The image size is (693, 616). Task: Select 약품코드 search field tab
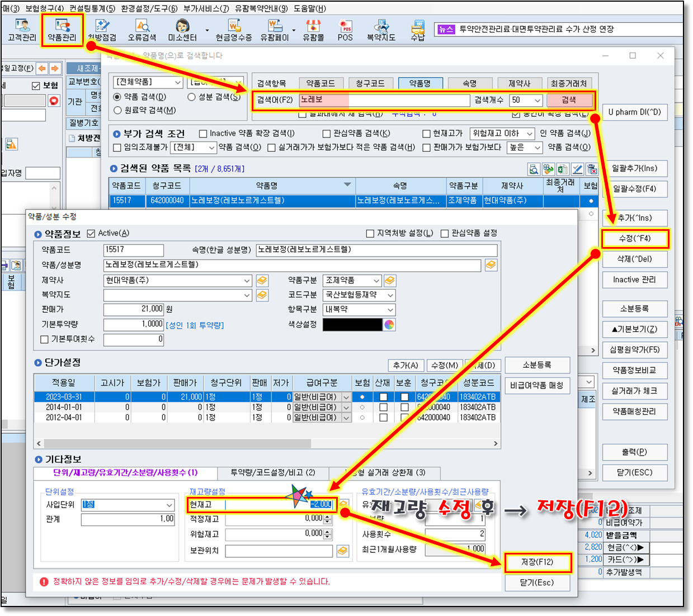tap(320, 83)
